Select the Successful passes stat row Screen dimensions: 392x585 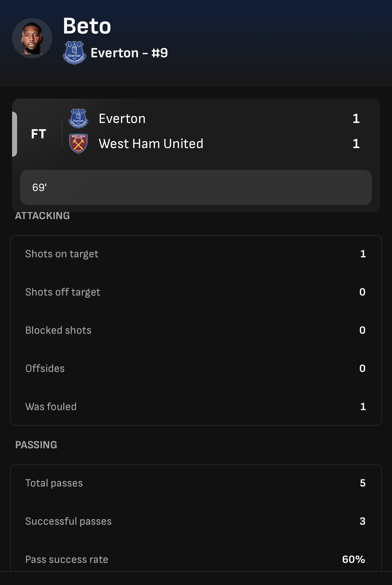pos(196,521)
